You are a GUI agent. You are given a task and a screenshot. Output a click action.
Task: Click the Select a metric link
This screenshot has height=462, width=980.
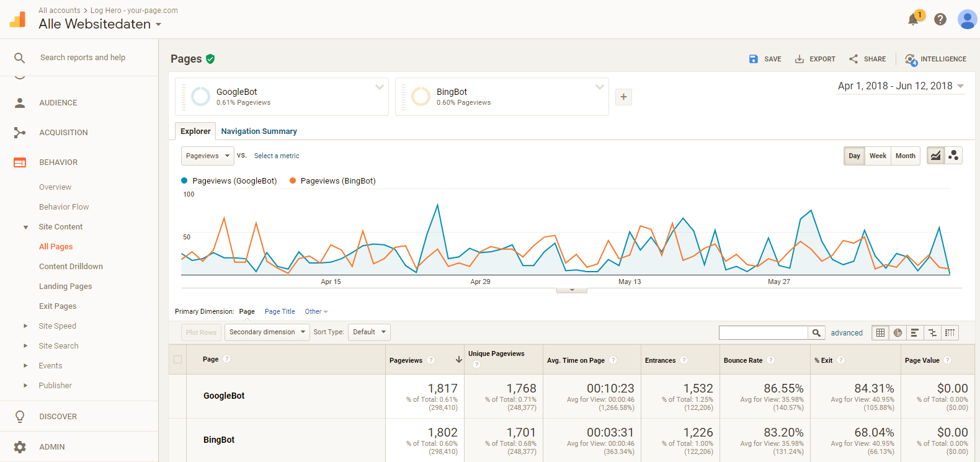pyautogui.click(x=277, y=156)
